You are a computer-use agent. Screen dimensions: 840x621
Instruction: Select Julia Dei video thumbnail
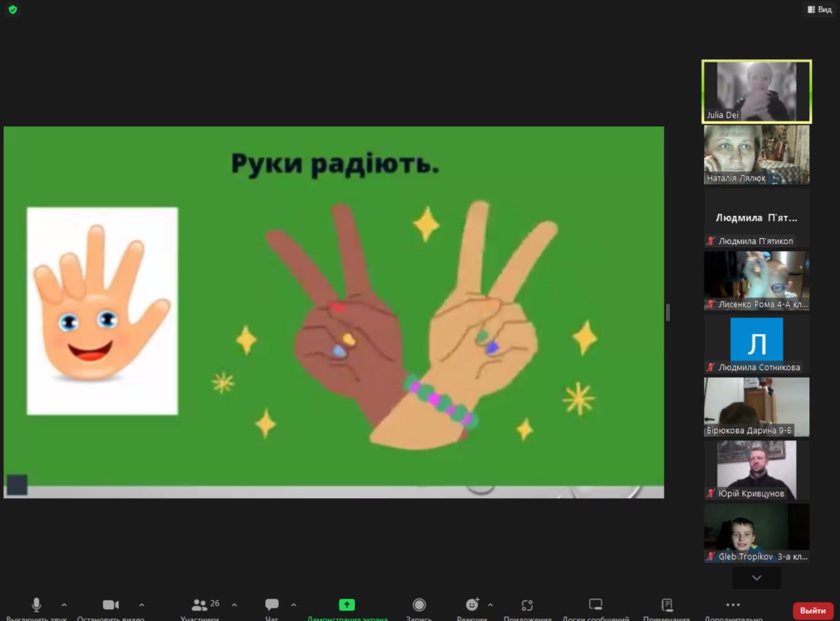click(x=757, y=91)
